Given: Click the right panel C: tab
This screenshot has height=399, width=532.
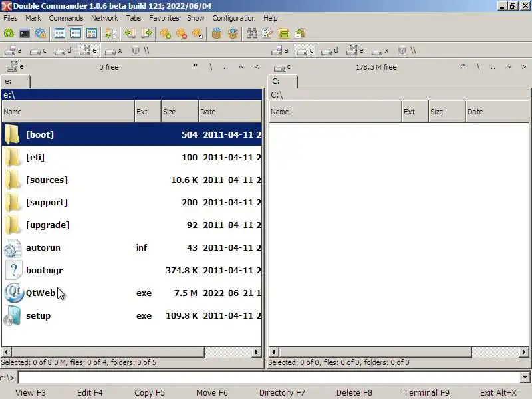Looking at the screenshot, I should pyautogui.click(x=283, y=82).
